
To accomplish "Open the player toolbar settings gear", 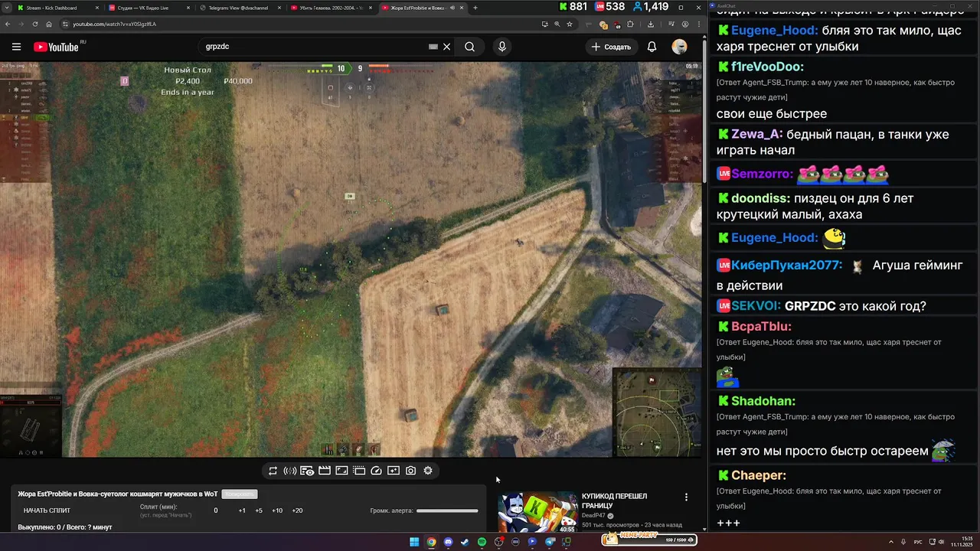I will (428, 471).
